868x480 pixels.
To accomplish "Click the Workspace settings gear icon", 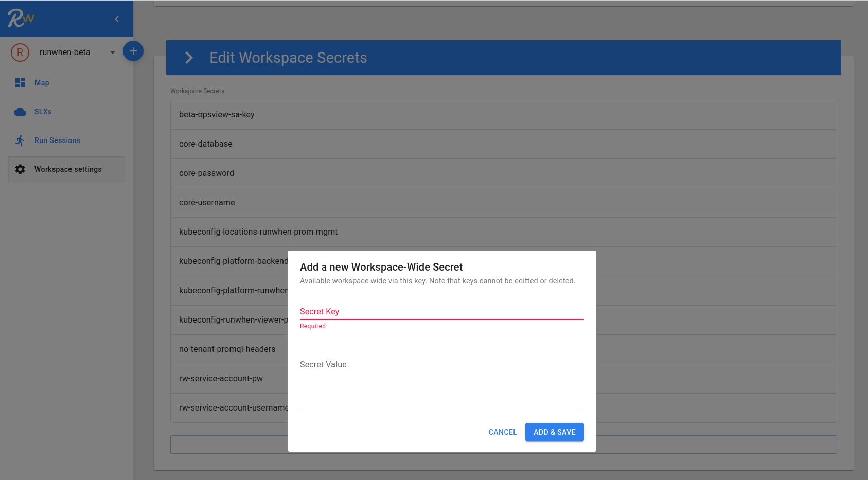I will [20, 169].
